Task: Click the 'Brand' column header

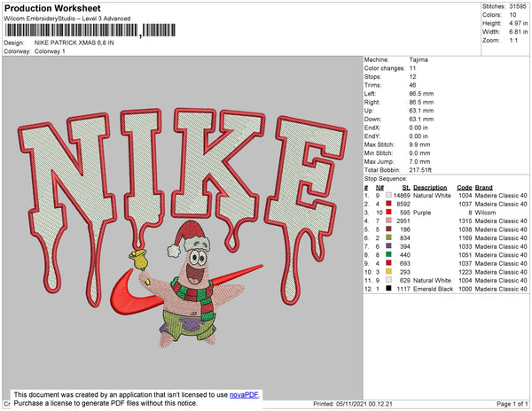Action: (483, 188)
